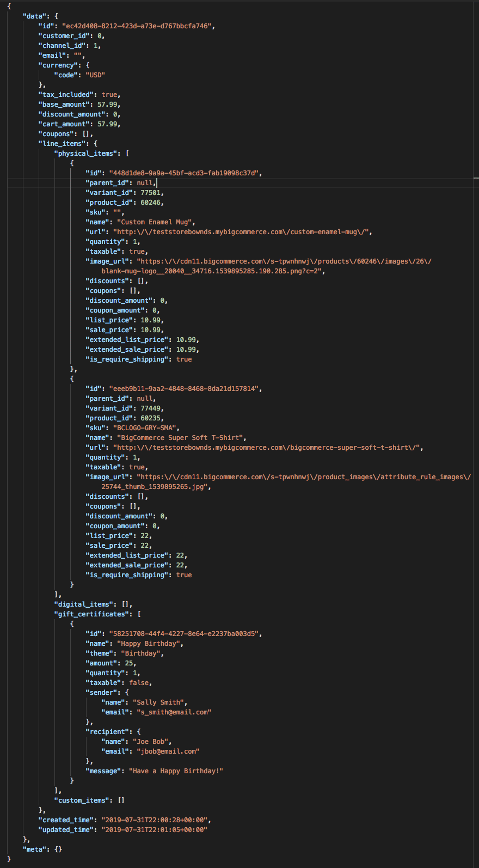Select the name value "Happy Birthday"

tap(148, 644)
